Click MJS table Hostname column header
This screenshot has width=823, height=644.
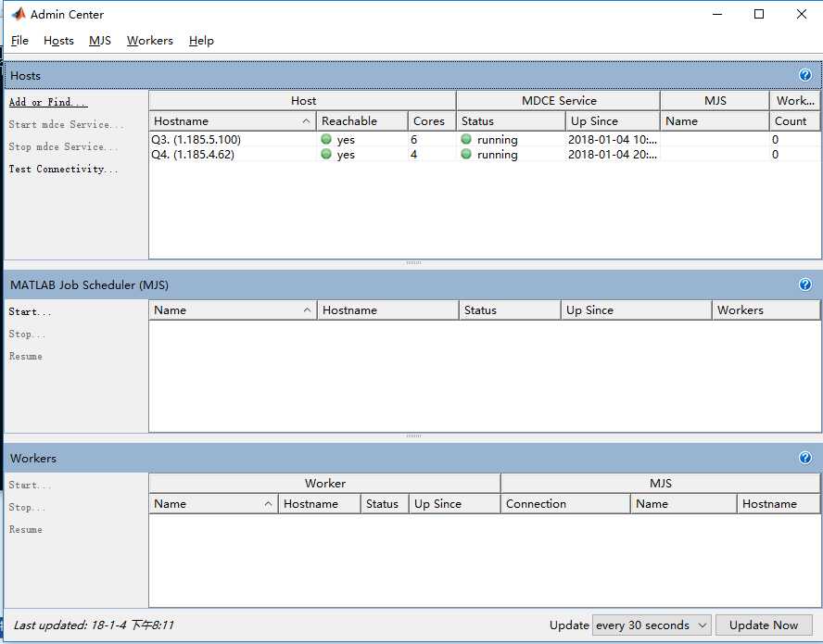point(388,309)
